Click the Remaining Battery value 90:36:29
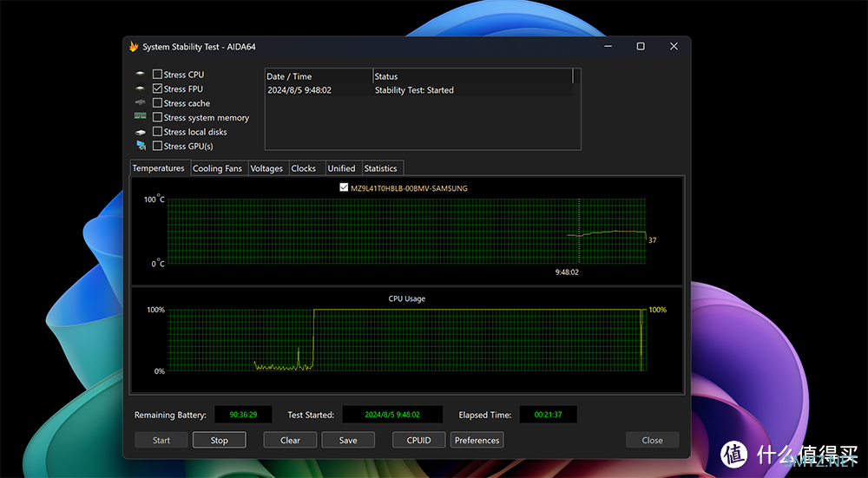 coord(244,415)
